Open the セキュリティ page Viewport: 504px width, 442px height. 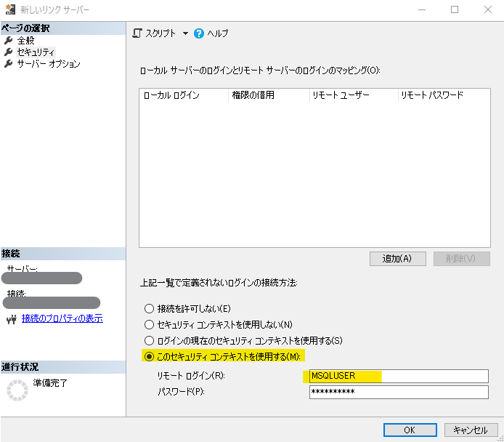(x=36, y=52)
